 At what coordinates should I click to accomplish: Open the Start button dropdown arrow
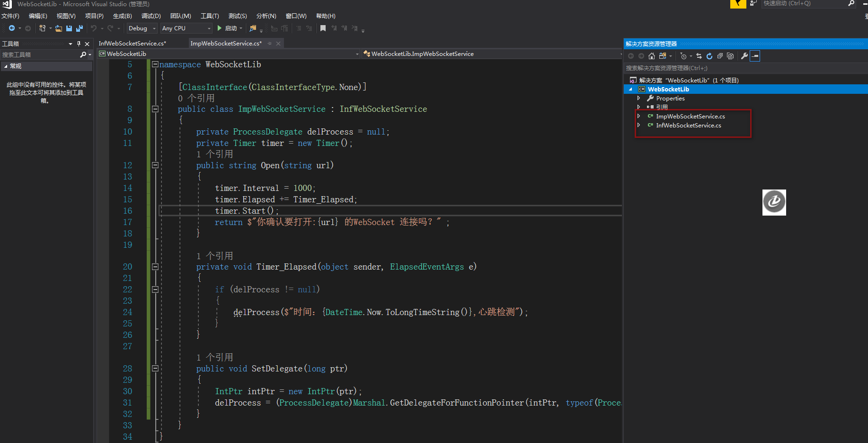tap(241, 28)
